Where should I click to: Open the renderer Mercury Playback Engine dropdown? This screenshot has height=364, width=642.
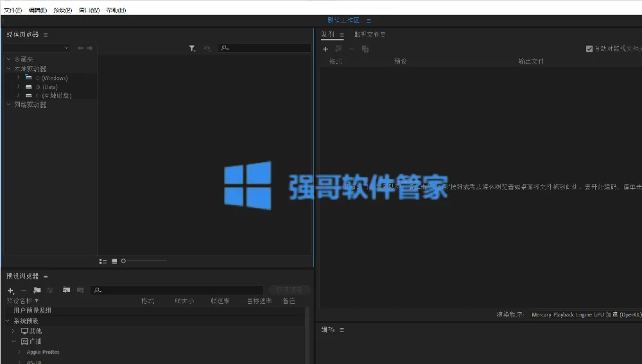click(586, 315)
